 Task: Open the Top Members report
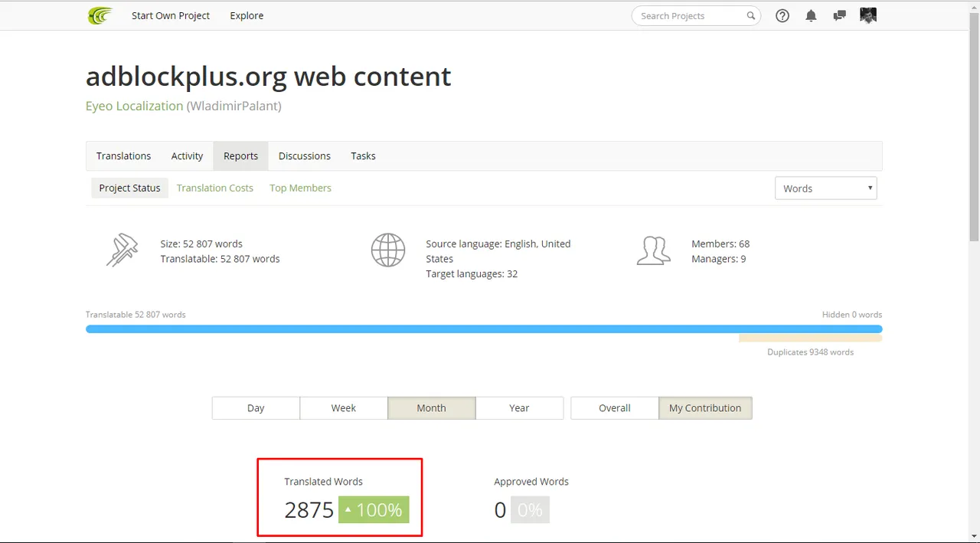click(x=300, y=188)
